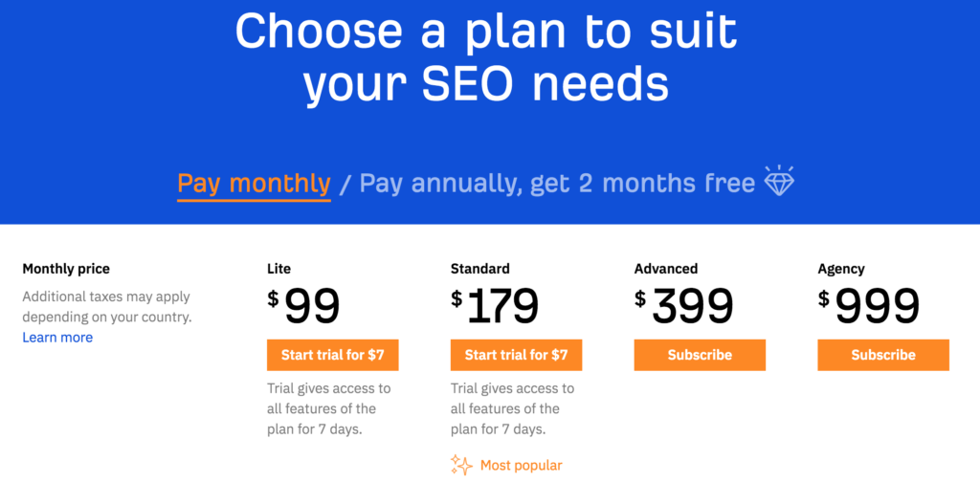
Task: Click the $179 Standard price
Action: click(x=496, y=306)
